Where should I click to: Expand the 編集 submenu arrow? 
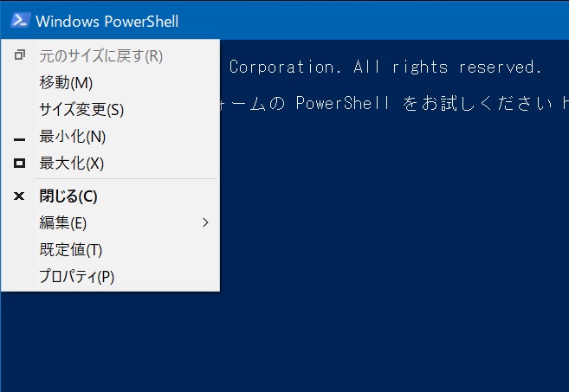pyautogui.click(x=205, y=222)
